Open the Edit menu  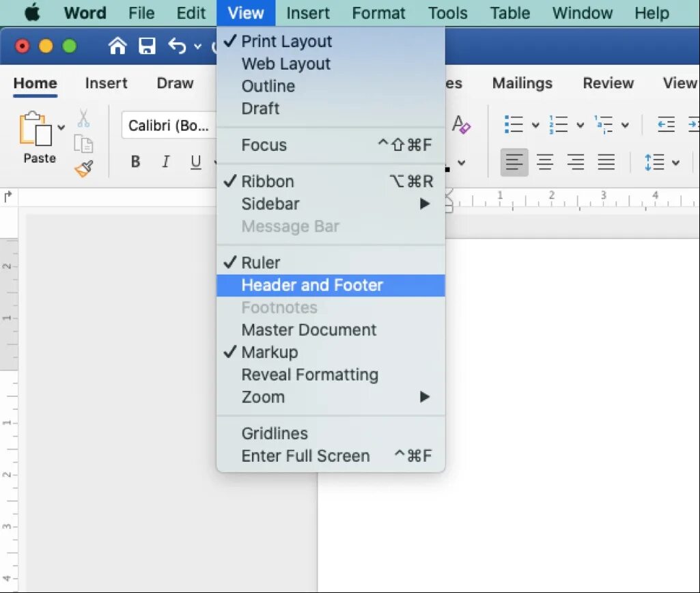(191, 13)
